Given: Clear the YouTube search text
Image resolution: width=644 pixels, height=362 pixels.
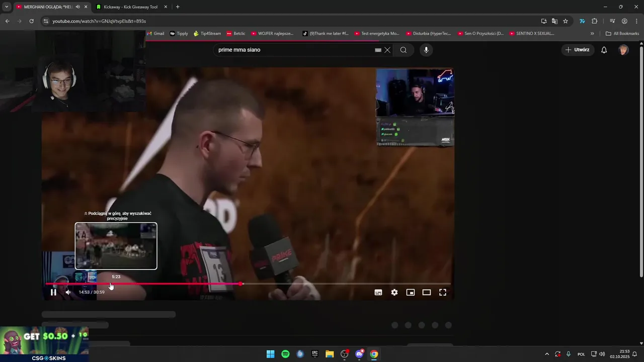Looking at the screenshot, I should click(x=387, y=50).
